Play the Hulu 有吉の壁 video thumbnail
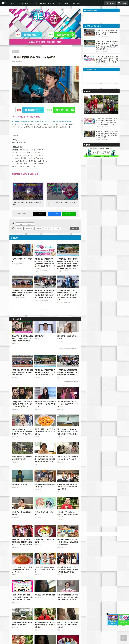The image size is (129, 644). tap(62, 191)
